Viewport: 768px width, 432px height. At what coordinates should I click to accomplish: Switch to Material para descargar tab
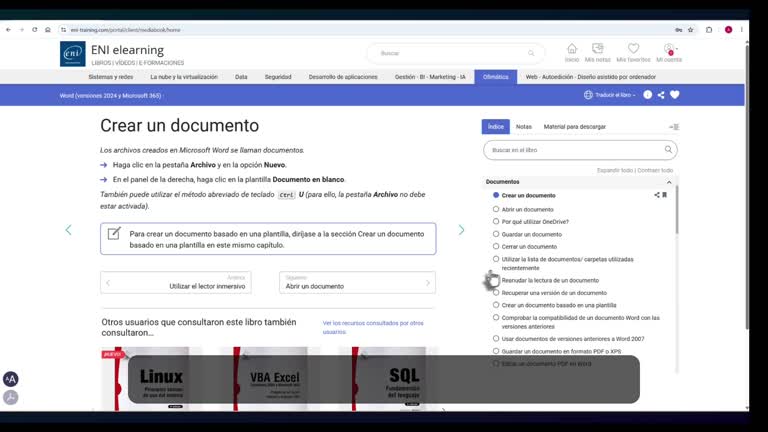(575, 127)
